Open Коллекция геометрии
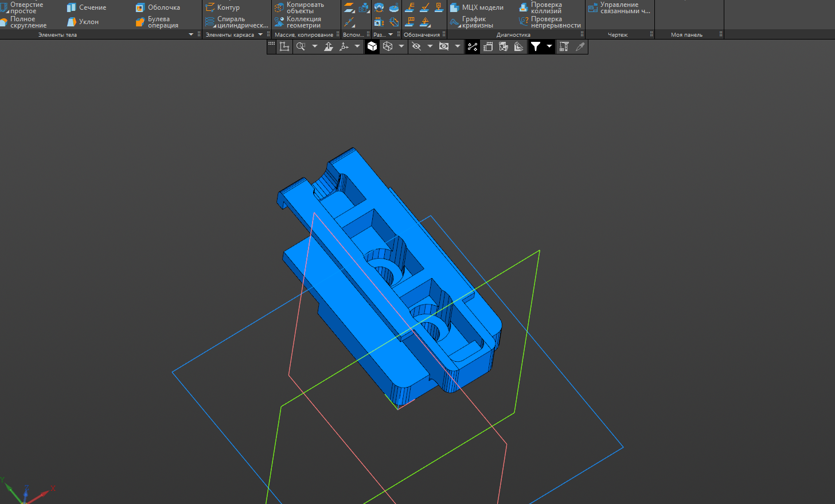The height and width of the screenshot is (504, 835). [298, 22]
